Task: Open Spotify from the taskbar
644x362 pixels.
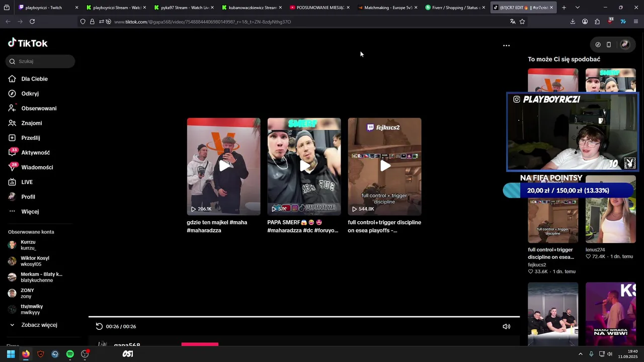Action: tap(70, 354)
